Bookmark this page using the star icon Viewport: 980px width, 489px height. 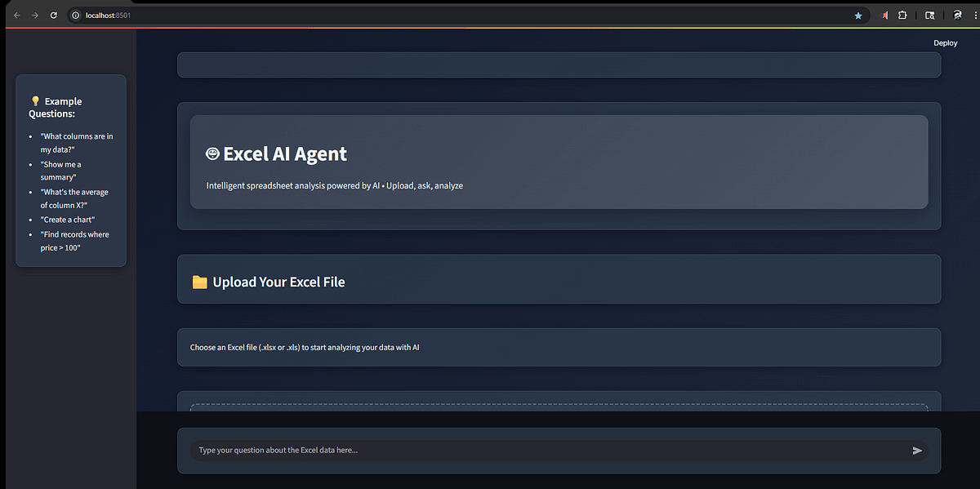pyautogui.click(x=857, y=15)
